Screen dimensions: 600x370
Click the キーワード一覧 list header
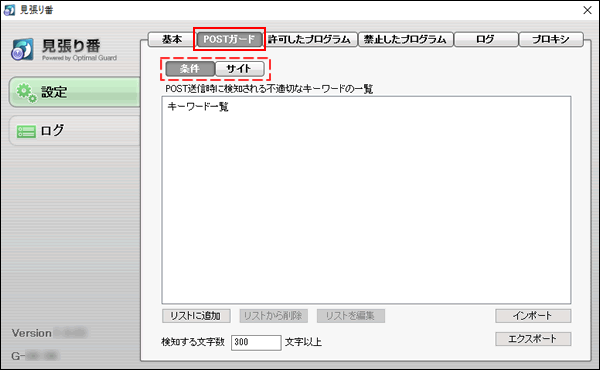(198, 106)
